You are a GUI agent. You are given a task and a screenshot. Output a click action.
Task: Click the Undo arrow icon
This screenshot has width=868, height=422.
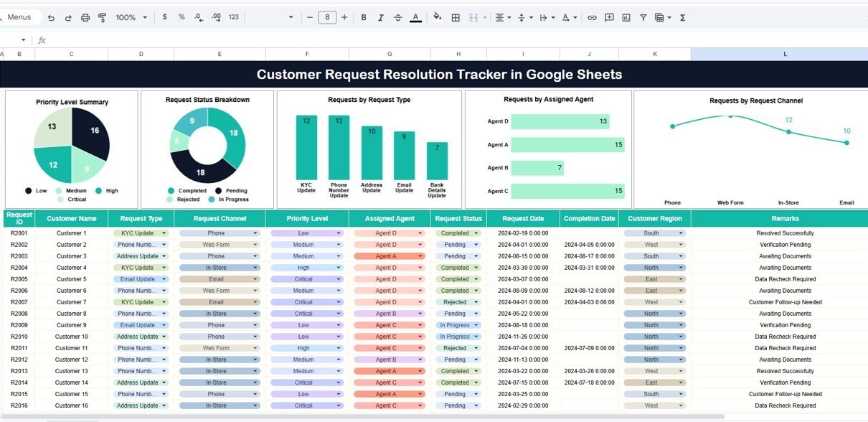[x=50, y=17]
